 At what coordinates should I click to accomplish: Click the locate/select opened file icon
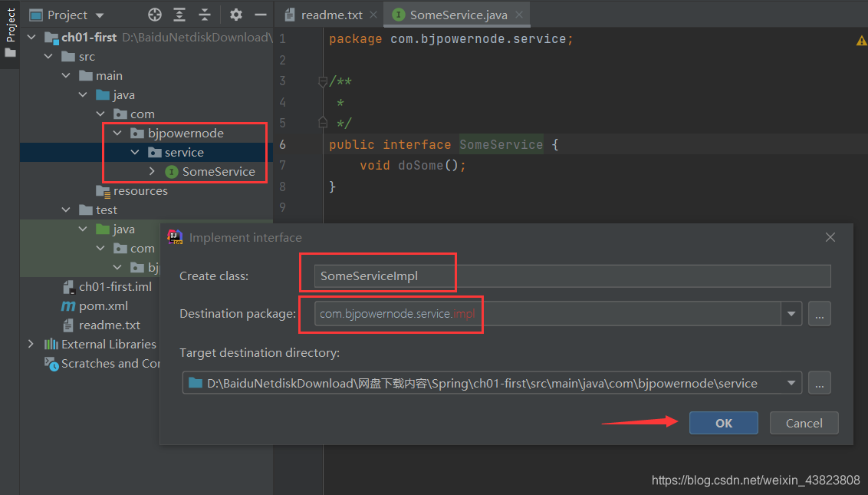[x=155, y=15]
